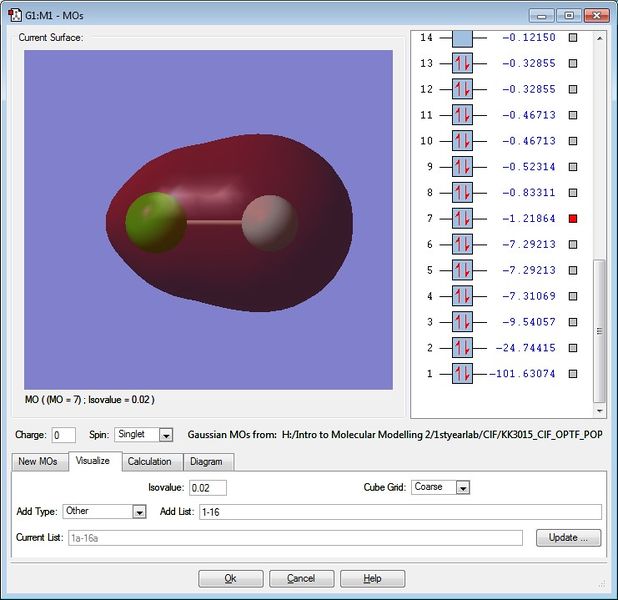Click the electron pair box for MO 8
The height and width of the screenshot is (600, 618).
tap(462, 193)
